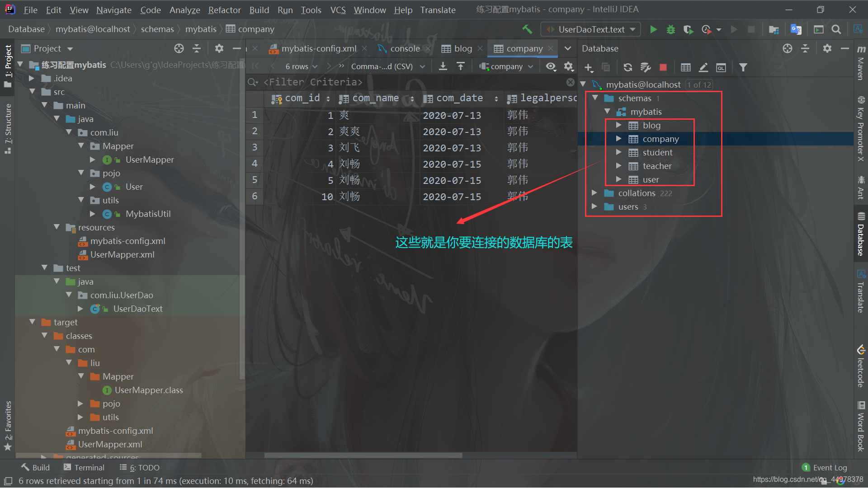Image resolution: width=868 pixels, height=488 pixels.
Task: Open the Build tool window button
Action: (x=35, y=468)
